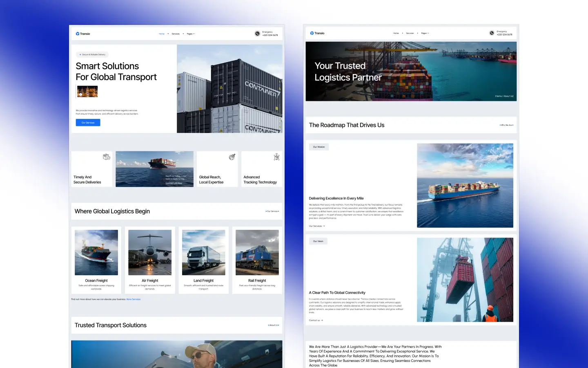The image size is (588, 368).
Task: Click the phone icon beside the Emergency number
Action: [257, 34]
